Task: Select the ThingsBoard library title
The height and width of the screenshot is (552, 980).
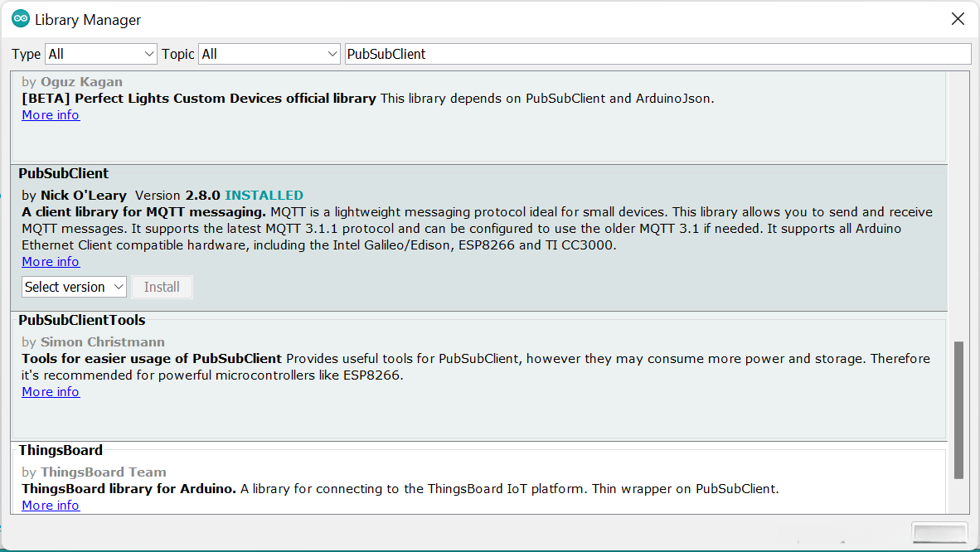Action: 61,450
